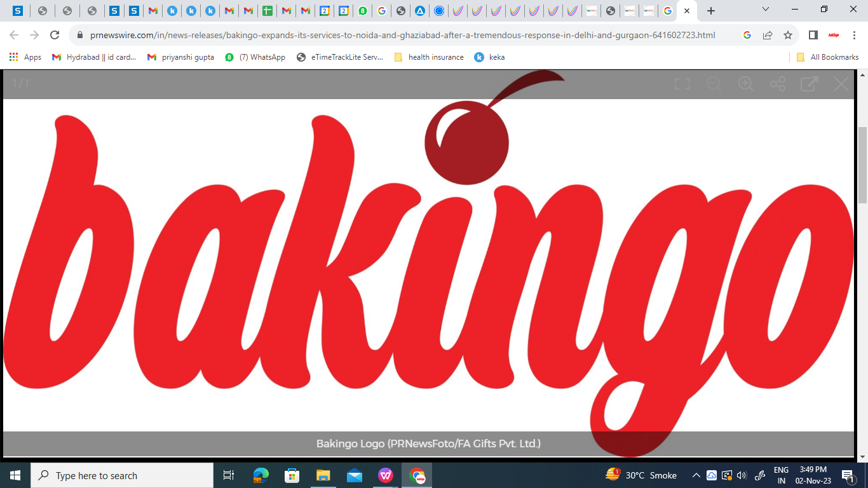
Task: Open the '(7) WhatsApp' bookmark
Action: pos(255,57)
